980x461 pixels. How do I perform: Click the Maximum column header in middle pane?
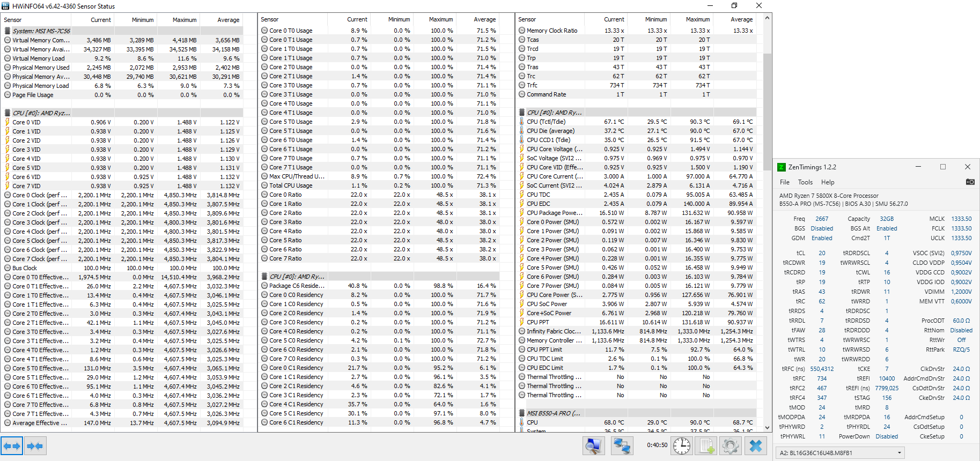pos(441,19)
